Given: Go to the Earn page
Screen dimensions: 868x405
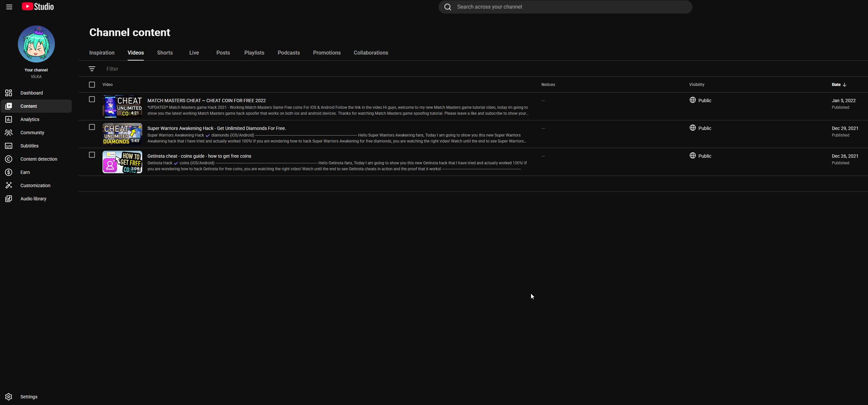Looking at the screenshot, I should 36,172.
